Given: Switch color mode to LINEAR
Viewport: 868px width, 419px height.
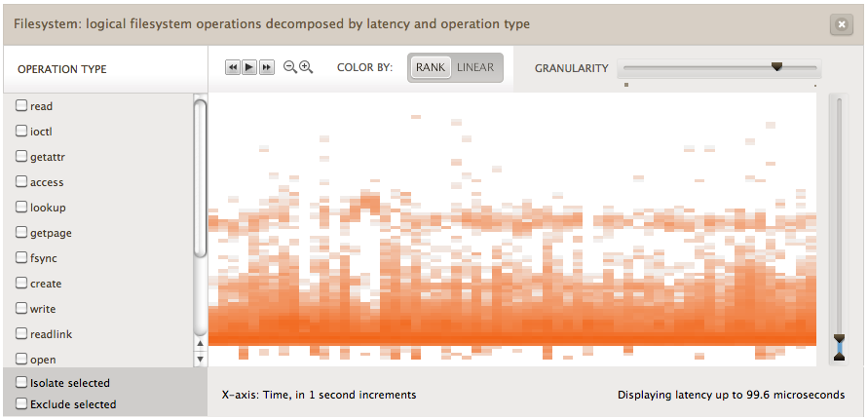Looking at the screenshot, I should click(475, 67).
